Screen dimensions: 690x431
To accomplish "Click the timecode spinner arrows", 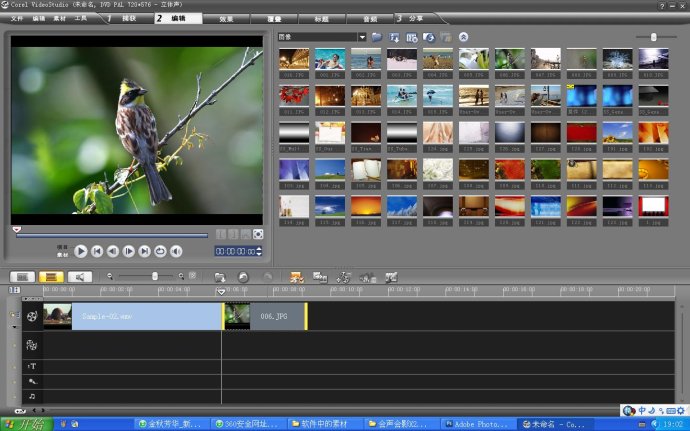I will coord(259,251).
